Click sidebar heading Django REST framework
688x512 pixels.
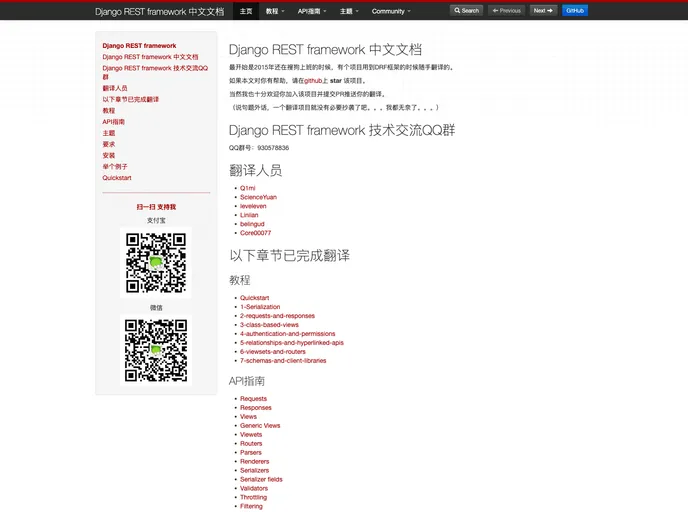click(139, 46)
